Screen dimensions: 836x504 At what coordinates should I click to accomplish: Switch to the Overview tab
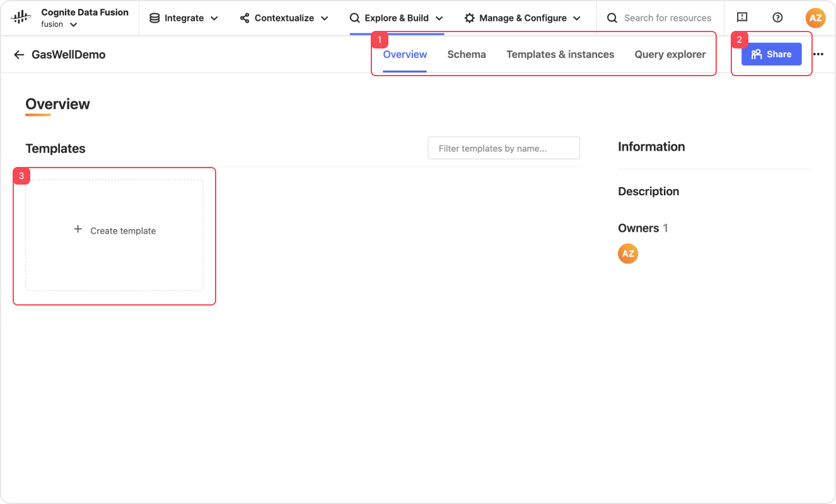point(405,54)
